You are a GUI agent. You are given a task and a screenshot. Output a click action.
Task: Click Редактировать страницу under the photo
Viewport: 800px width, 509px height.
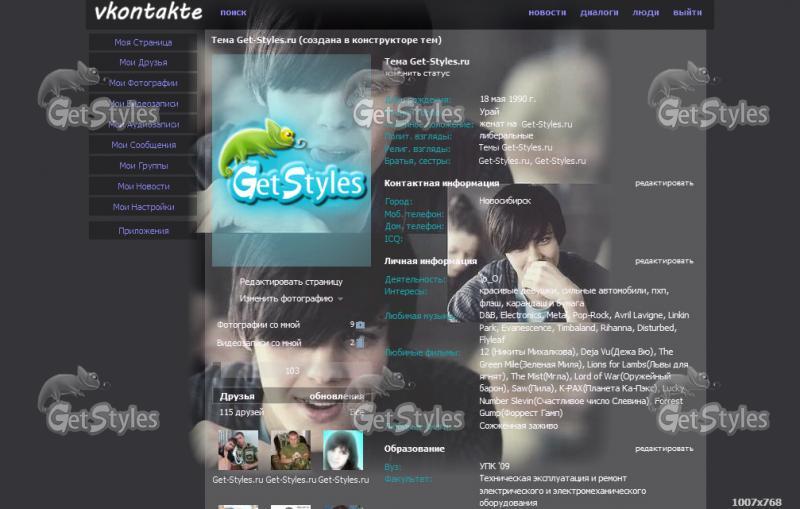[290, 282]
